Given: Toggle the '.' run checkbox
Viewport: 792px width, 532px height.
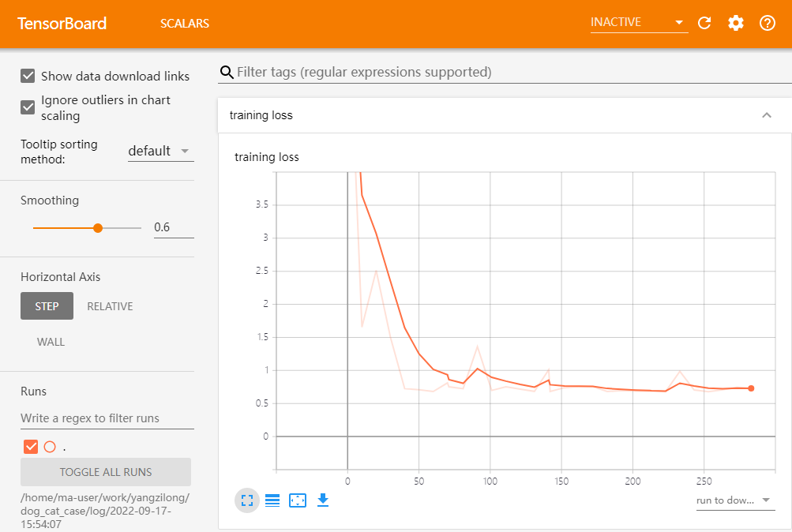Looking at the screenshot, I should click(x=31, y=447).
